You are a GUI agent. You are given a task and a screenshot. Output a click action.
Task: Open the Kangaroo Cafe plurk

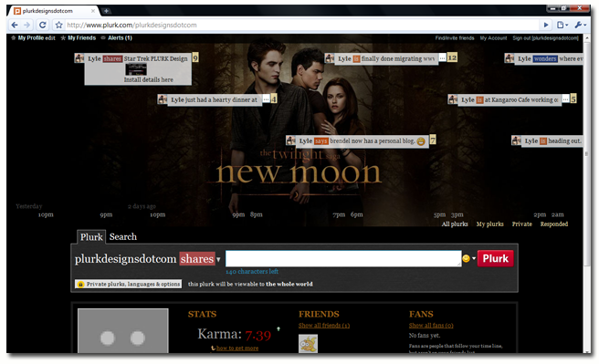(510, 100)
